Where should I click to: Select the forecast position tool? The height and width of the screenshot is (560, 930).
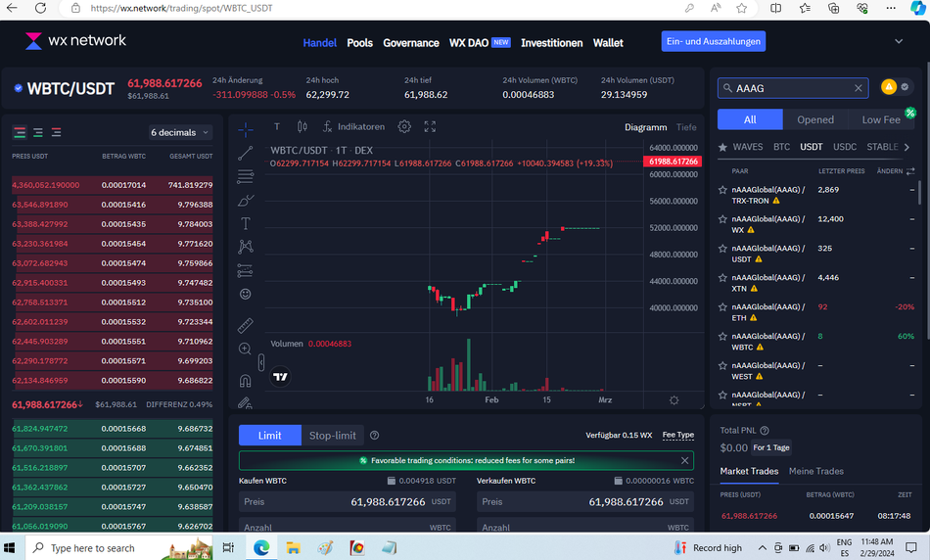tap(246, 270)
